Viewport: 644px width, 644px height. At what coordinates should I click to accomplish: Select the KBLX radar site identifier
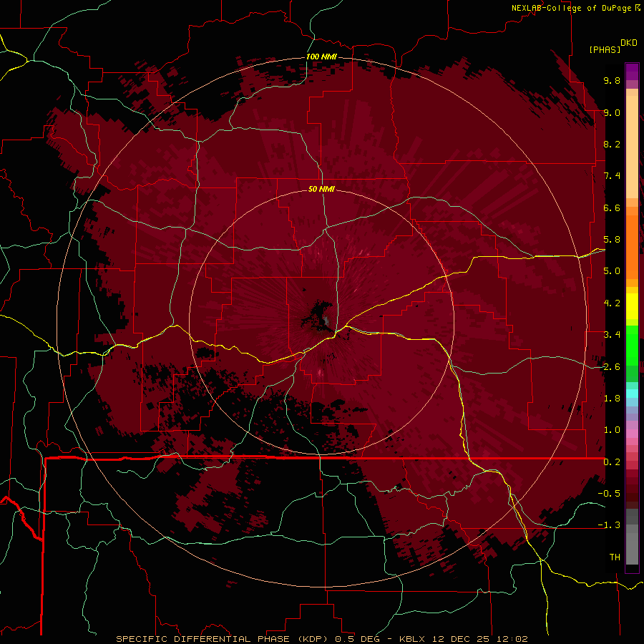click(x=413, y=639)
